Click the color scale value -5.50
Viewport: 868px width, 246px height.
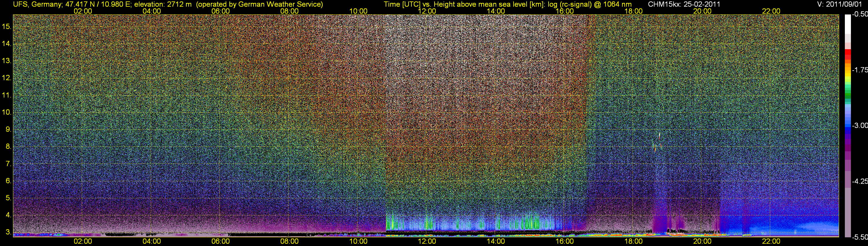click(x=860, y=237)
